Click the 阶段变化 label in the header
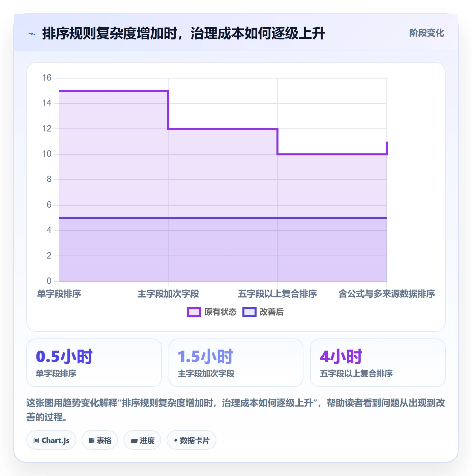Image resolution: width=472 pixels, height=476 pixels. pyautogui.click(x=426, y=33)
